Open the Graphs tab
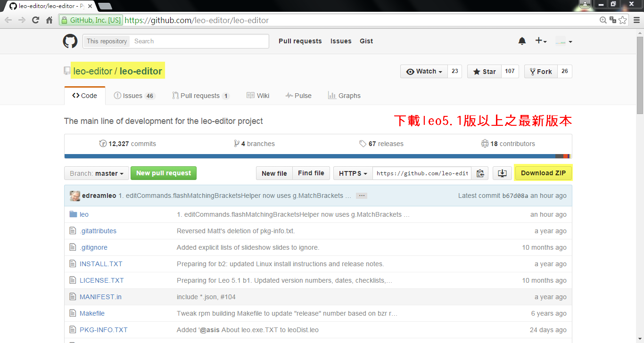The width and height of the screenshot is (644, 343). pyautogui.click(x=344, y=96)
